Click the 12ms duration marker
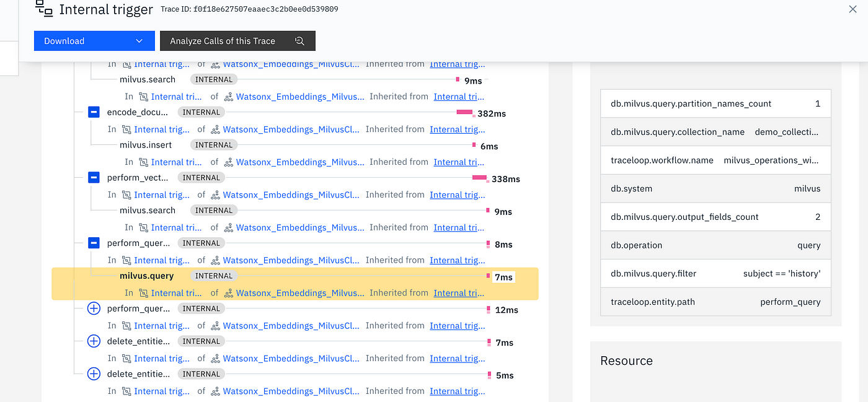The width and height of the screenshot is (868, 402). tap(489, 309)
